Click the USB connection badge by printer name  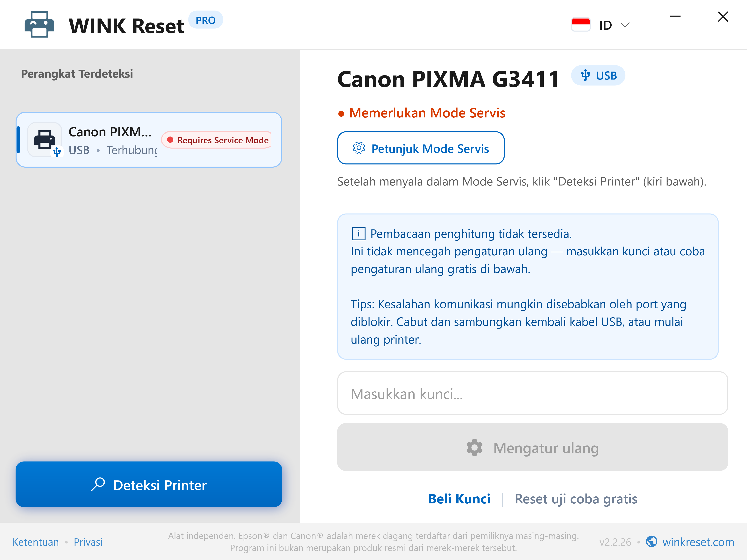[x=598, y=75]
